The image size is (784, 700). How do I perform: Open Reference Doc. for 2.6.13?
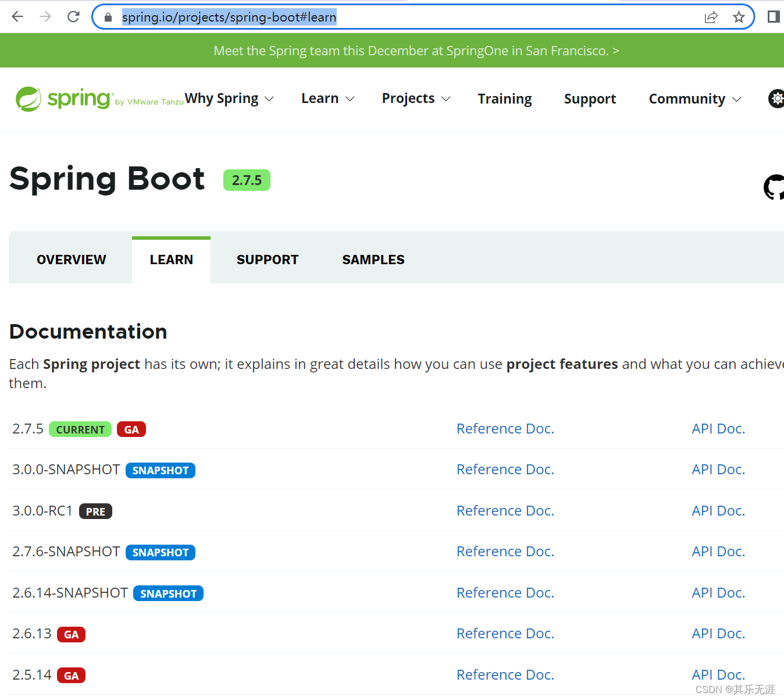click(x=505, y=634)
